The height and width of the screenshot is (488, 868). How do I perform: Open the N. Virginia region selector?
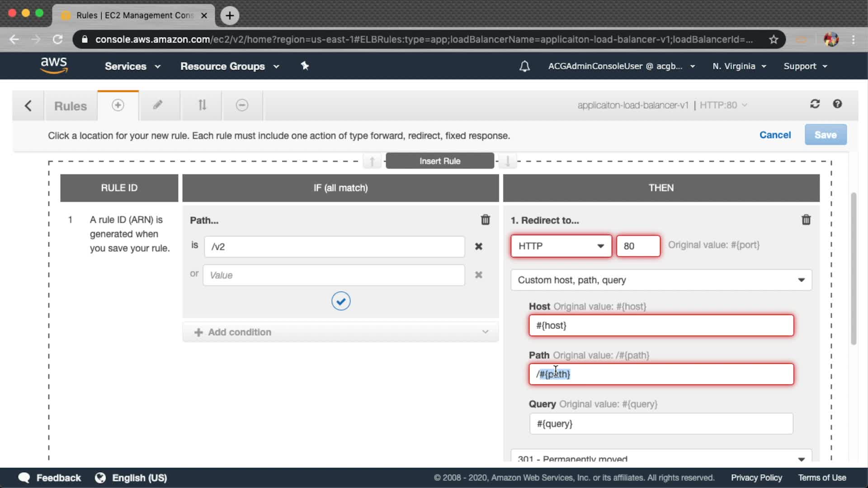(x=739, y=66)
